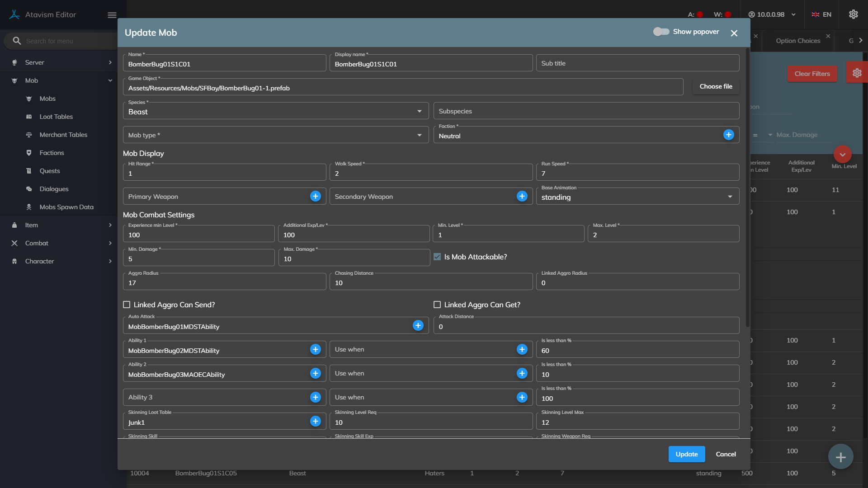Open the Species dropdown

pyautogui.click(x=276, y=111)
